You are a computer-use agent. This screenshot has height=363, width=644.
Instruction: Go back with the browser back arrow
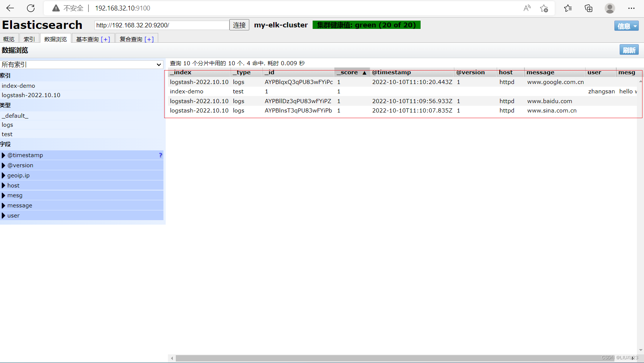(10, 8)
